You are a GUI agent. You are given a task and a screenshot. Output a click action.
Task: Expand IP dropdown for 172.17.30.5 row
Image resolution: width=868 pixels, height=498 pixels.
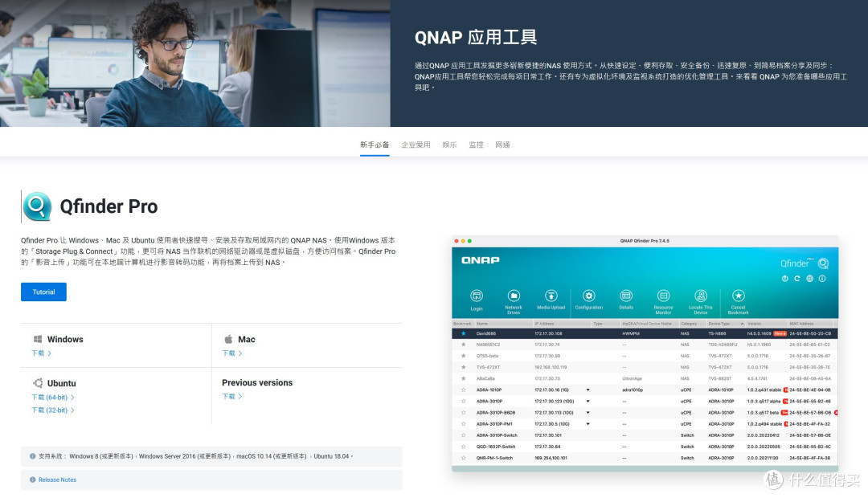coord(588,424)
